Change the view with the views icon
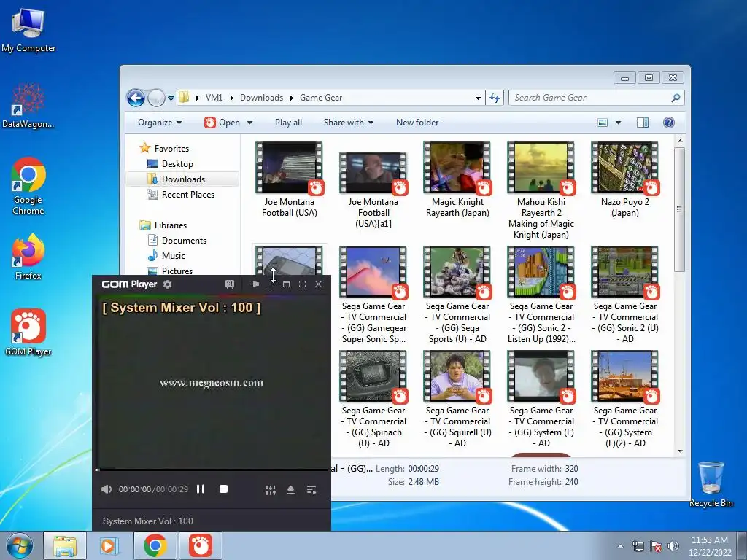Screen dimensions: 747x560 pos(603,122)
